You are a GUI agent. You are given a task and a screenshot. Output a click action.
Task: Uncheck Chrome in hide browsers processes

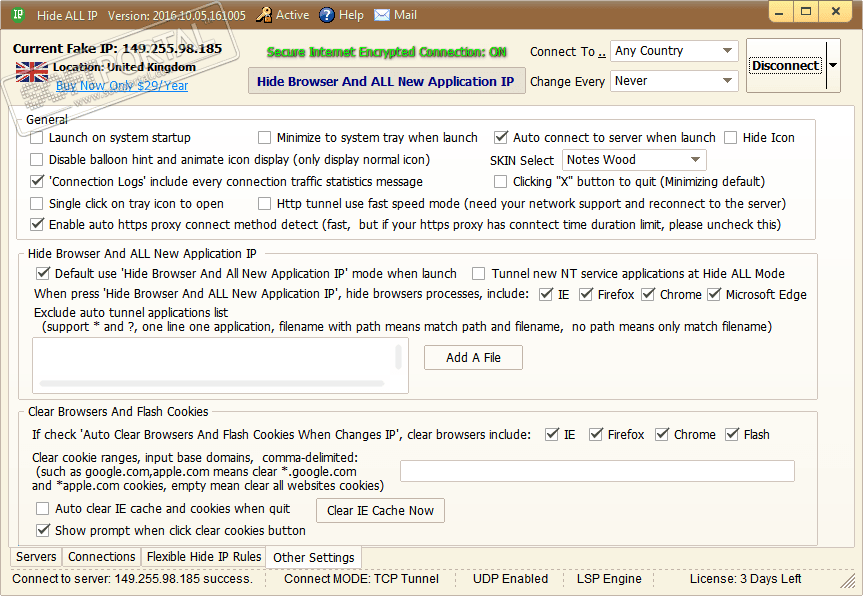648,294
